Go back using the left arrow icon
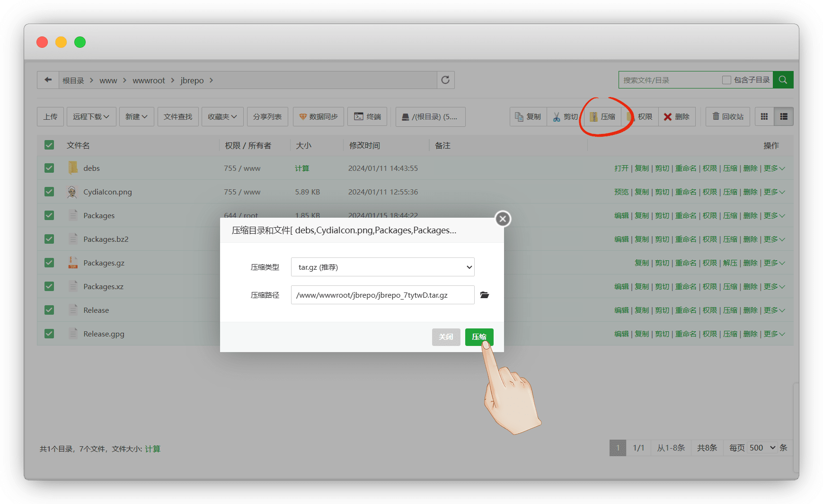The width and height of the screenshot is (823, 504). click(x=48, y=80)
